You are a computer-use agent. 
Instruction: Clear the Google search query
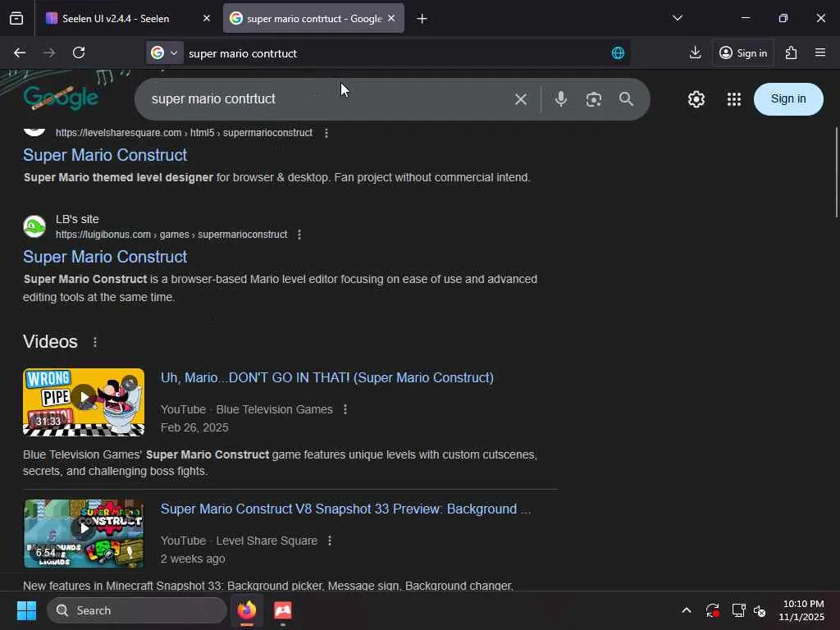tap(520, 99)
